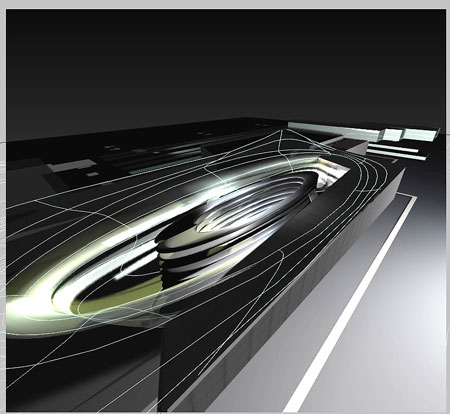Click the pale teal strip on the dark rooftop

163,170
